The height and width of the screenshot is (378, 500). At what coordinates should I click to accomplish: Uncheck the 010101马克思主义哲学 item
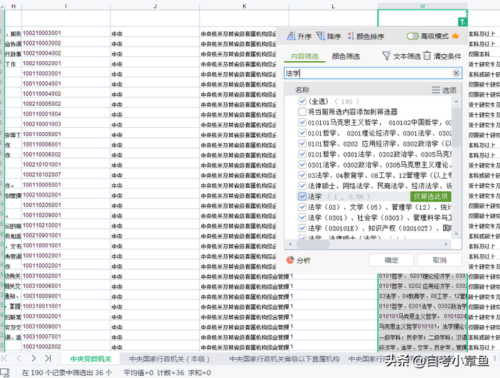[x=302, y=122]
